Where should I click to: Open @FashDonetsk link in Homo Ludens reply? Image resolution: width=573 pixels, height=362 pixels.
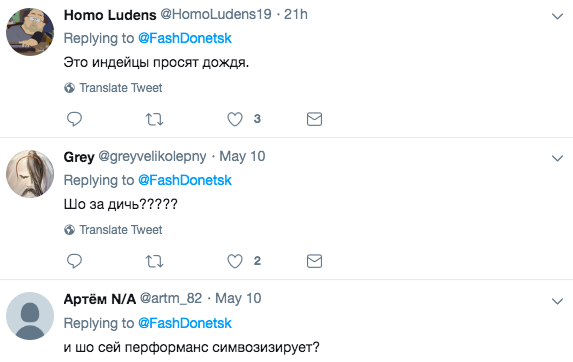(185, 38)
